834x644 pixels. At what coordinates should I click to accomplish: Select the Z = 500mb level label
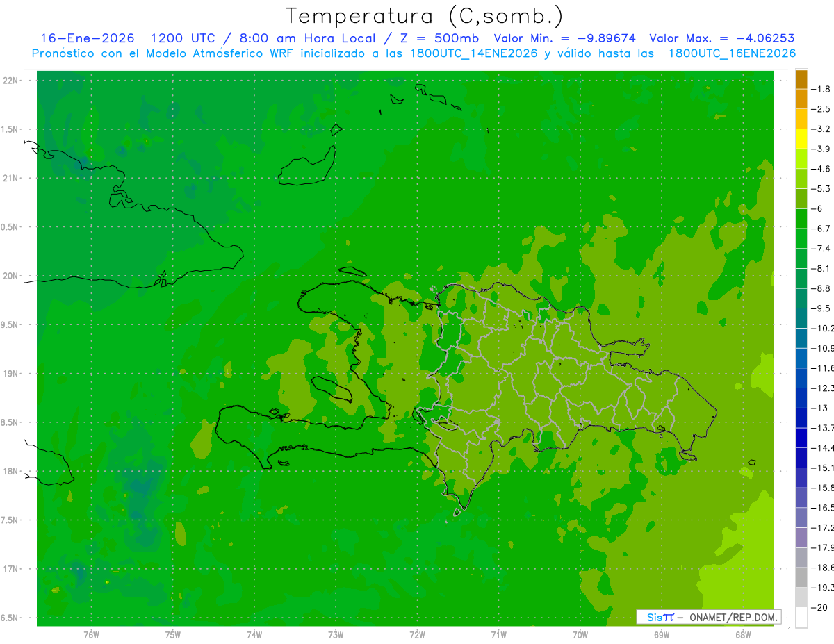click(440, 38)
